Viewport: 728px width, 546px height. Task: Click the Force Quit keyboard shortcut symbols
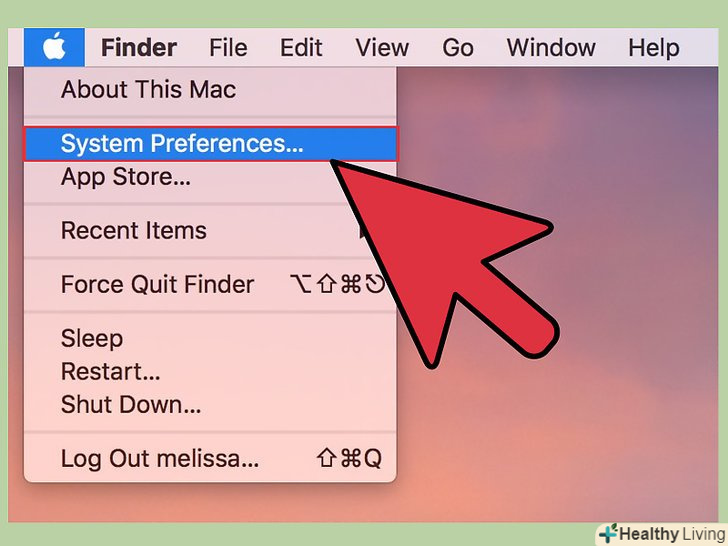coord(338,284)
